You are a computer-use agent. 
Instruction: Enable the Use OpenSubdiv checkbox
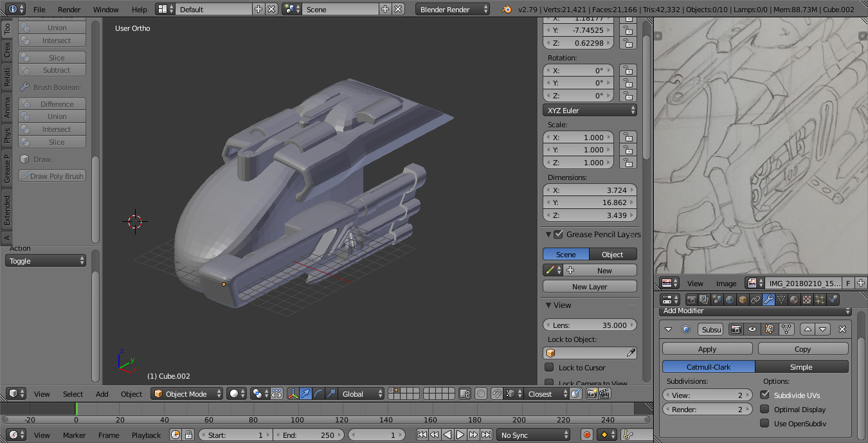(764, 423)
